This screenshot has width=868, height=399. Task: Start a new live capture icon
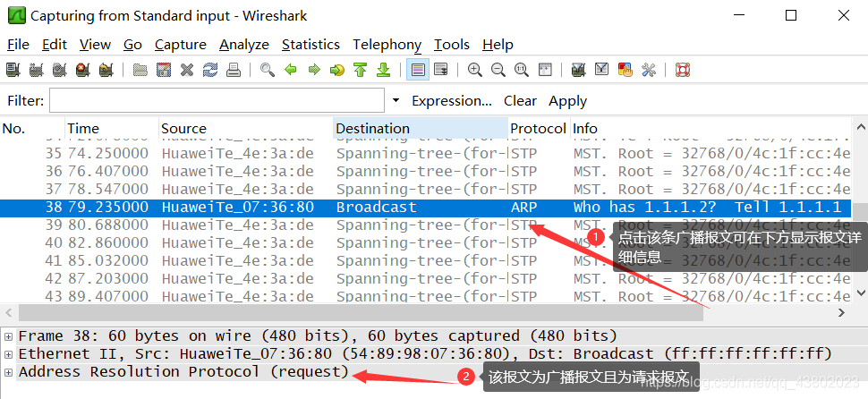tap(60, 70)
